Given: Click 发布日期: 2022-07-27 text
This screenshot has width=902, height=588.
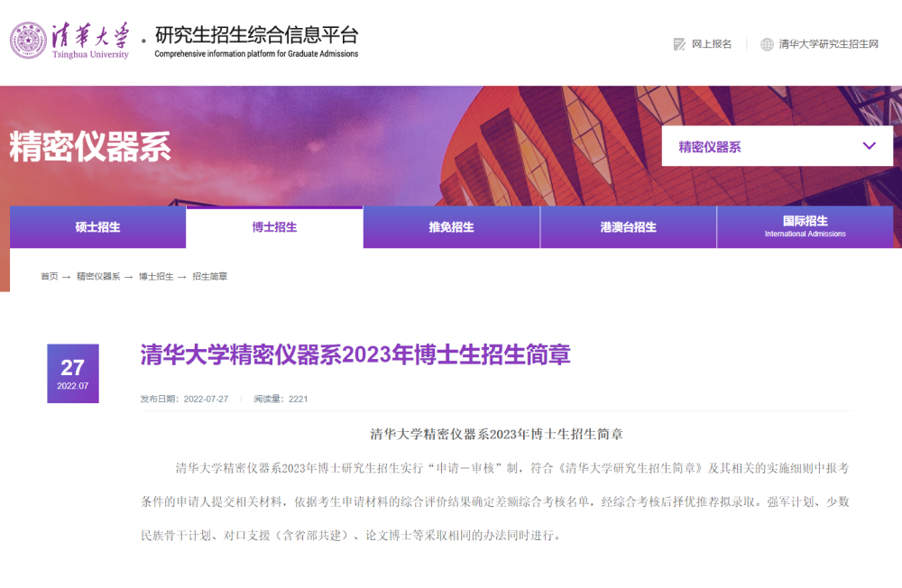Looking at the screenshot, I should 184,399.
